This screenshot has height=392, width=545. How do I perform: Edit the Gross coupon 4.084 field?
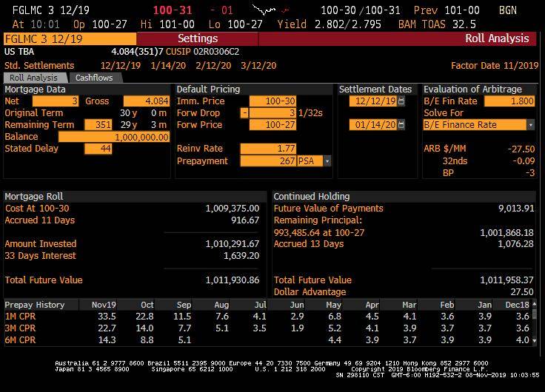tap(147, 101)
